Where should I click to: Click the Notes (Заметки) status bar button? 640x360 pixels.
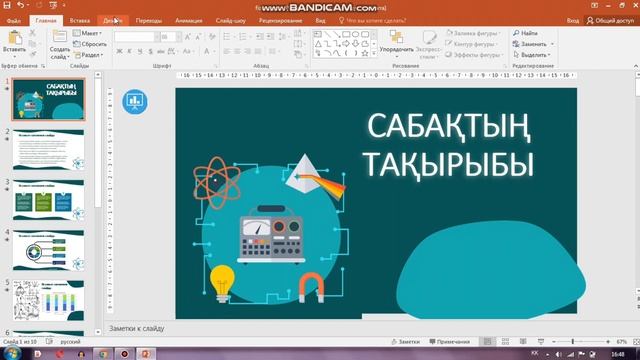click(405, 342)
